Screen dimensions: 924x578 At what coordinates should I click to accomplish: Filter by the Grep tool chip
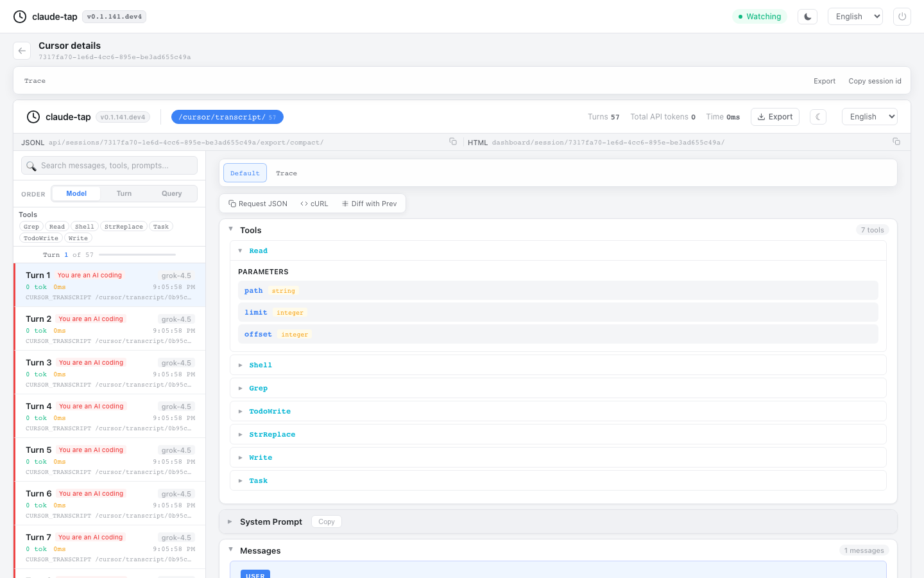click(x=31, y=227)
